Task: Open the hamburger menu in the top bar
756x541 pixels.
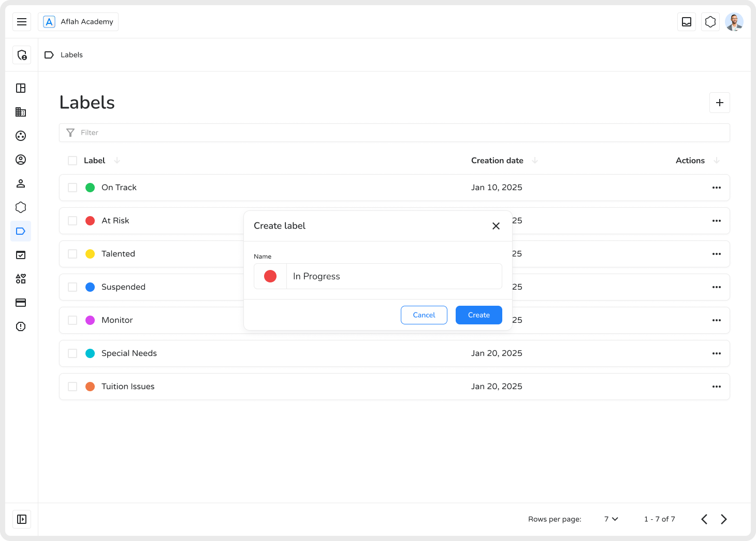Action: click(x=22, y=22)
